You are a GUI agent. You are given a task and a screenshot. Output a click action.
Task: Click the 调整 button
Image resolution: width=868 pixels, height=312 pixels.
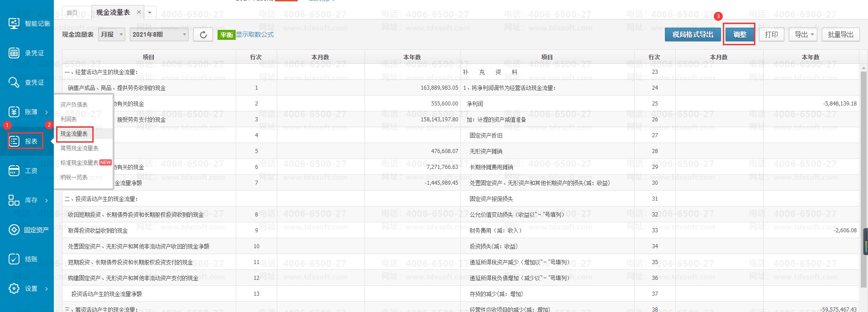pos(739,34)
